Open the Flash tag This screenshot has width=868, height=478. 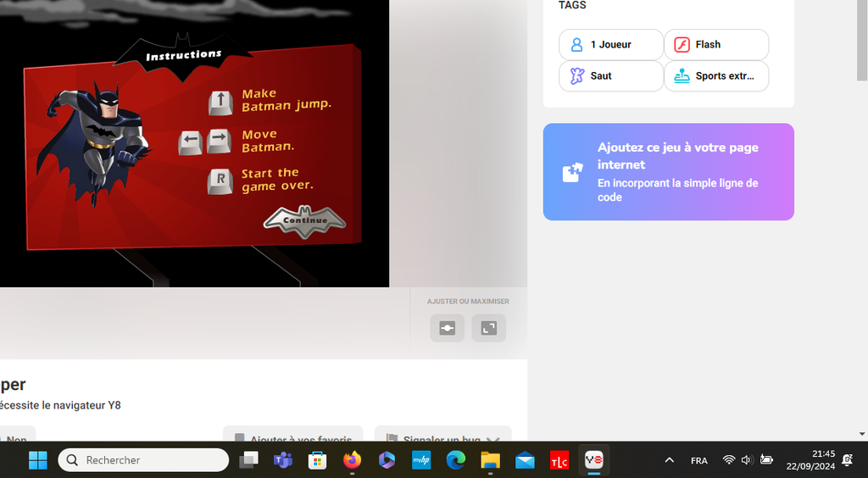point(716,45)
